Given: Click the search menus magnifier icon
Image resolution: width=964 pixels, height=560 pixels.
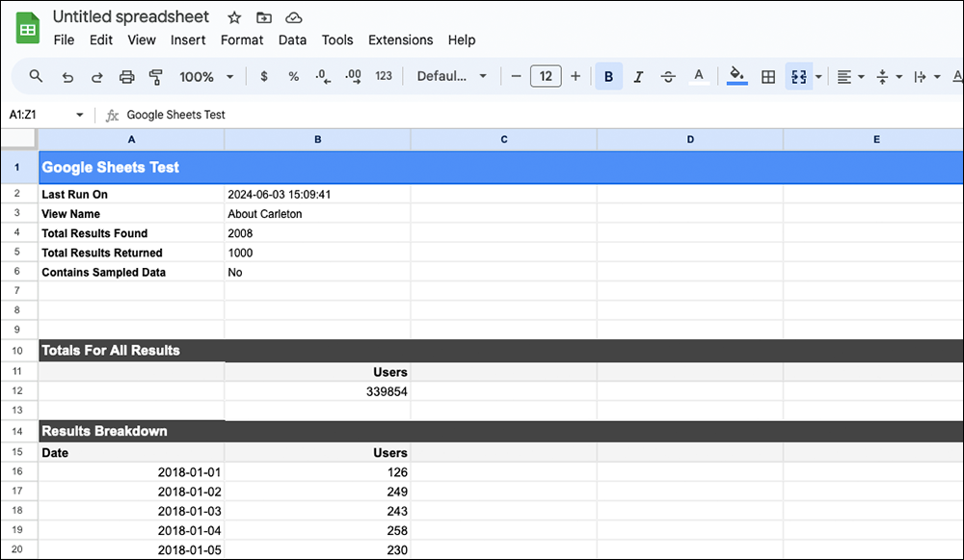Looking at the screenshot, I should [x=36, y=76].
